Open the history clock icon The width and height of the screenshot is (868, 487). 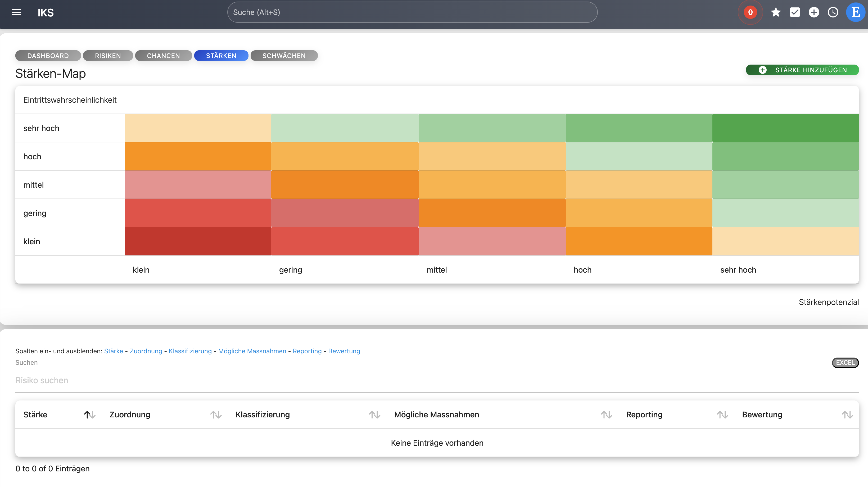point(833,12)
